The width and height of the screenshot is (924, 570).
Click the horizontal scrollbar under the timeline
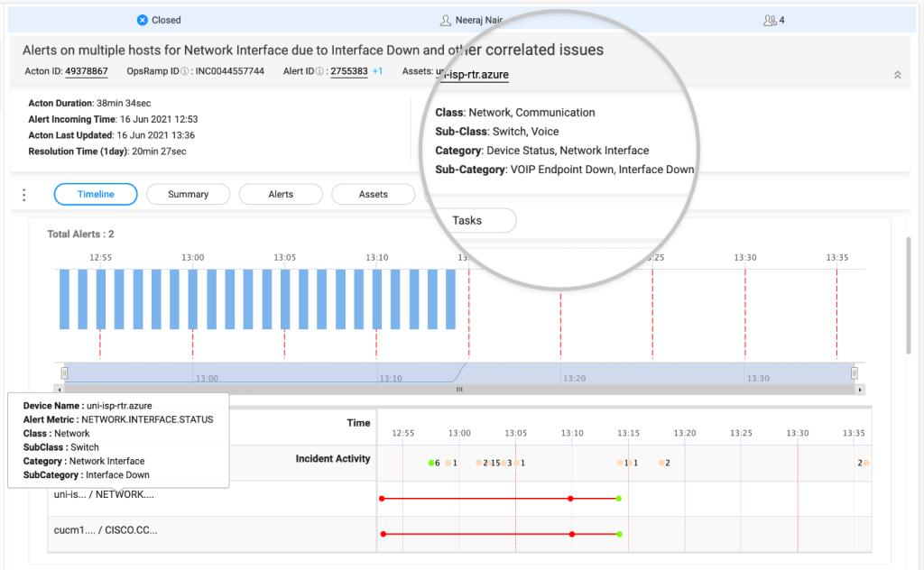(458, 390)
